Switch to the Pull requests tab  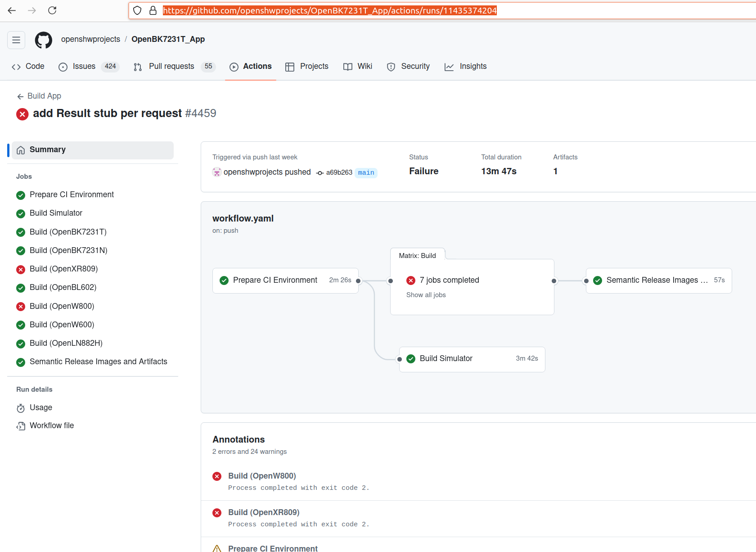(x=174, y=66)
